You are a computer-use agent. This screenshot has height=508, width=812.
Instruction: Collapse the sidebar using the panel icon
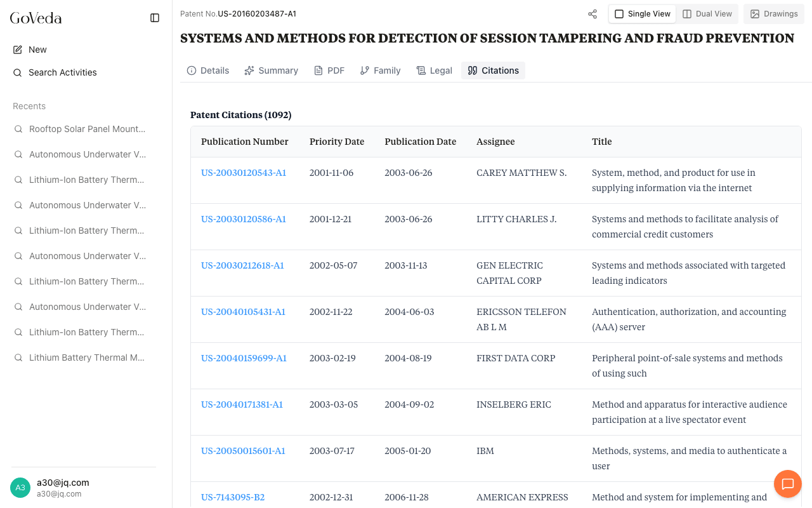pos(155,18)
